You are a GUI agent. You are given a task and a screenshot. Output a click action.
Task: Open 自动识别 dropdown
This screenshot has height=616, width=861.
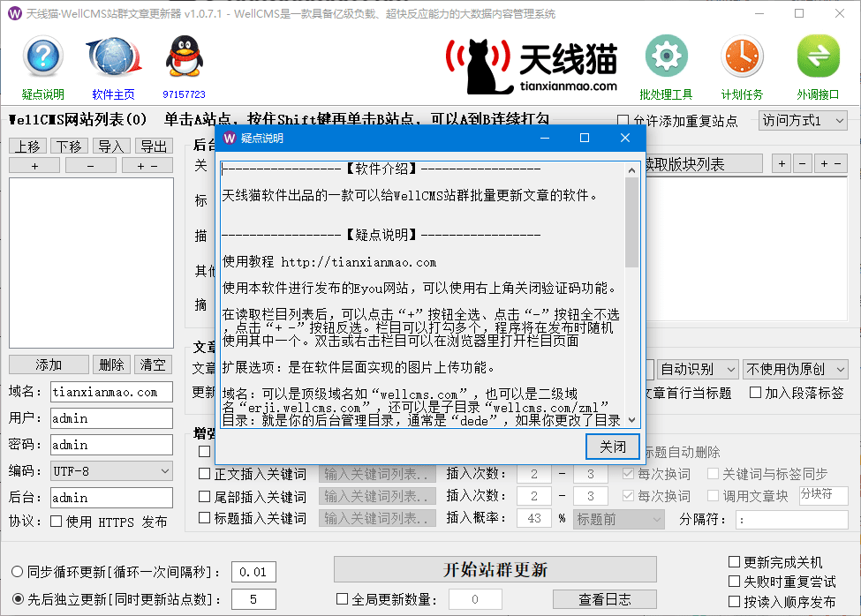tap(697, 369)
